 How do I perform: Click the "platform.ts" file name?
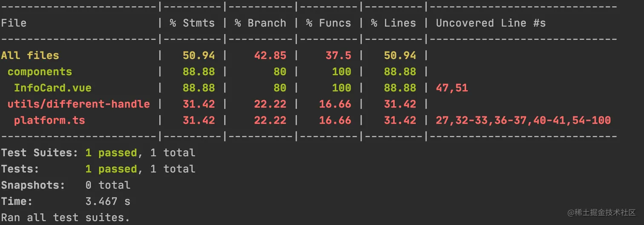(x=49, y=120)
